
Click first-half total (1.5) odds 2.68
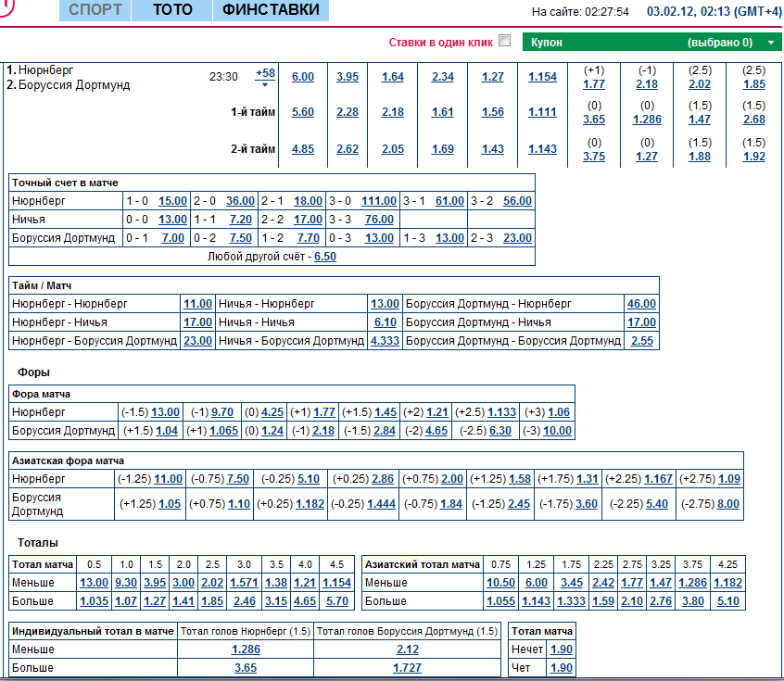pyautogui.click(x=754, y=120)
